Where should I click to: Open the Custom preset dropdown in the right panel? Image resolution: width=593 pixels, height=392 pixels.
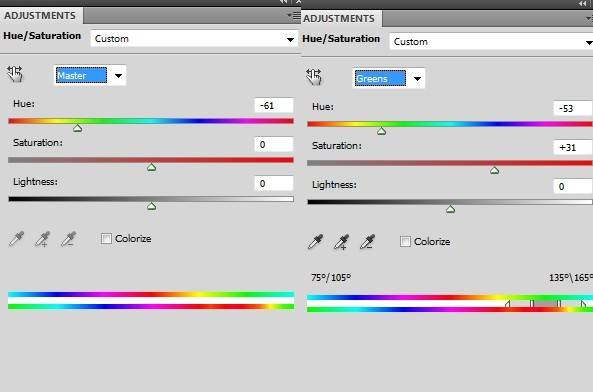coord(491,42)
